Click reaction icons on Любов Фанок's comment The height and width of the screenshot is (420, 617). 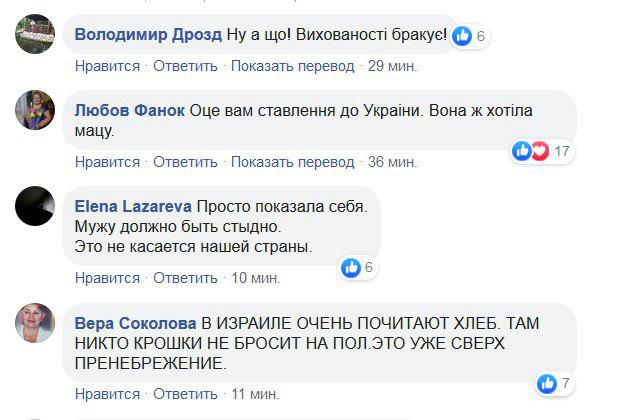[530, 151]
